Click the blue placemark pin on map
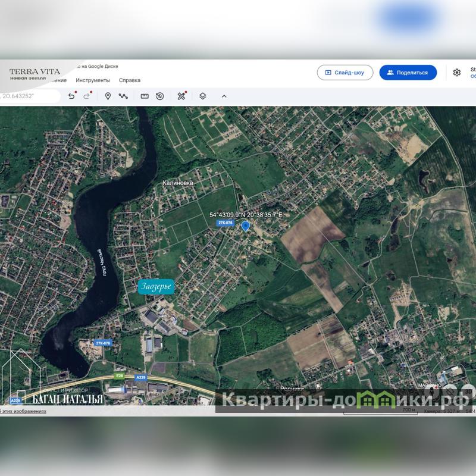Image resolution: width=476 pixels, height=476 pixels. 245,226
